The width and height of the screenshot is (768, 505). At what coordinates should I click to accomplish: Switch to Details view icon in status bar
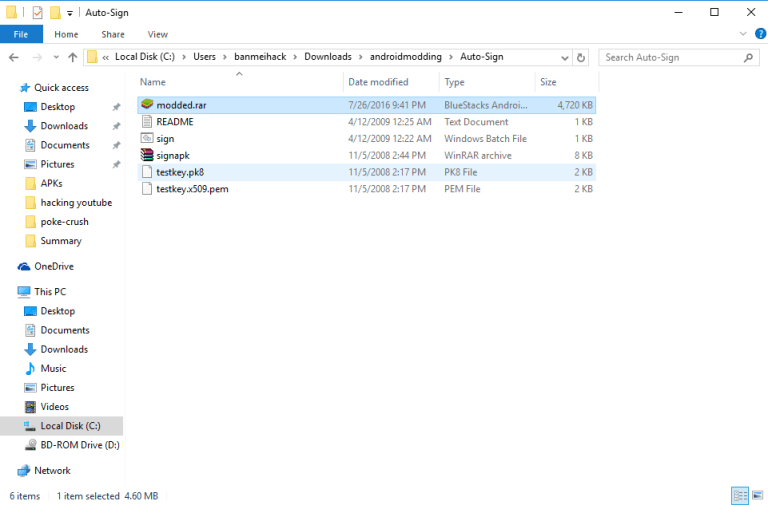(740, 495)
